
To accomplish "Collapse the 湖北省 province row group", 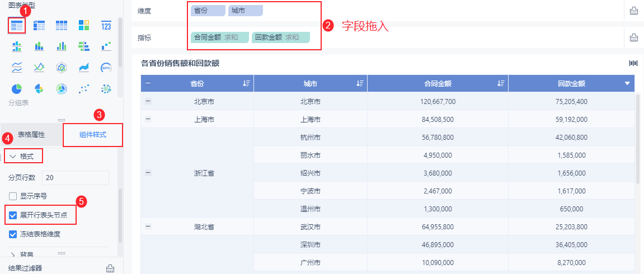I will point(148,226).
